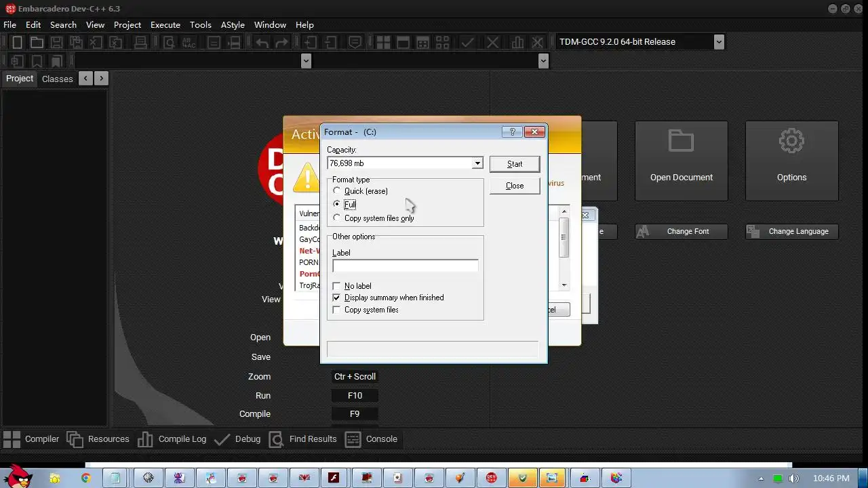The height and width of the screenshot is (488, 868).
Task: Open the Debug bottom panel
Action: click(x=237, y=439)
